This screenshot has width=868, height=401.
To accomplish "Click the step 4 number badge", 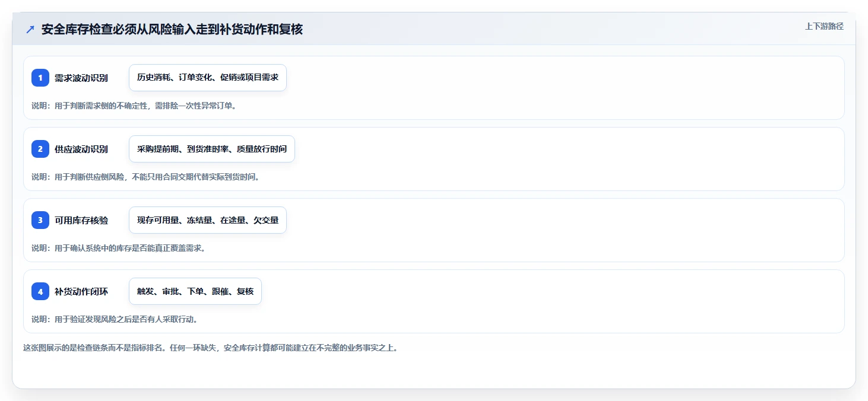I will pos(40,291).
